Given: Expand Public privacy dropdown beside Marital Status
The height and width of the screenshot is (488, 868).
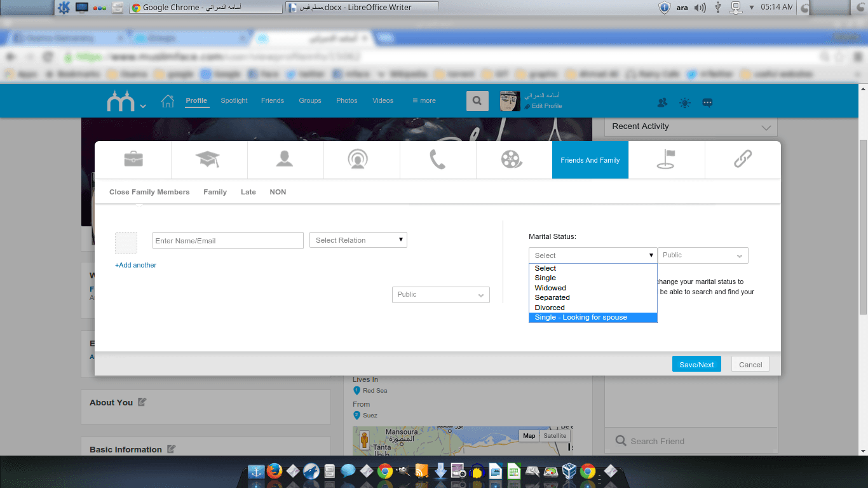Looking at the screenshot, I should [703, 255].
